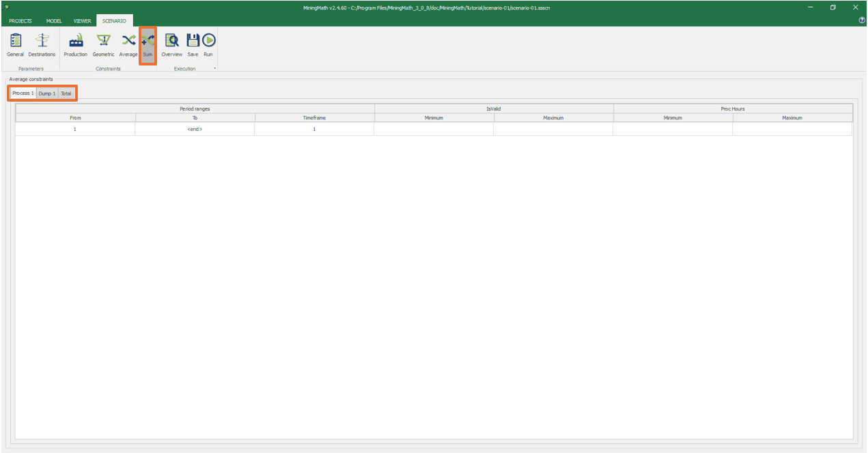Click the IsValid Minimum cell
The image size is (868, 453).
[434, 129]
